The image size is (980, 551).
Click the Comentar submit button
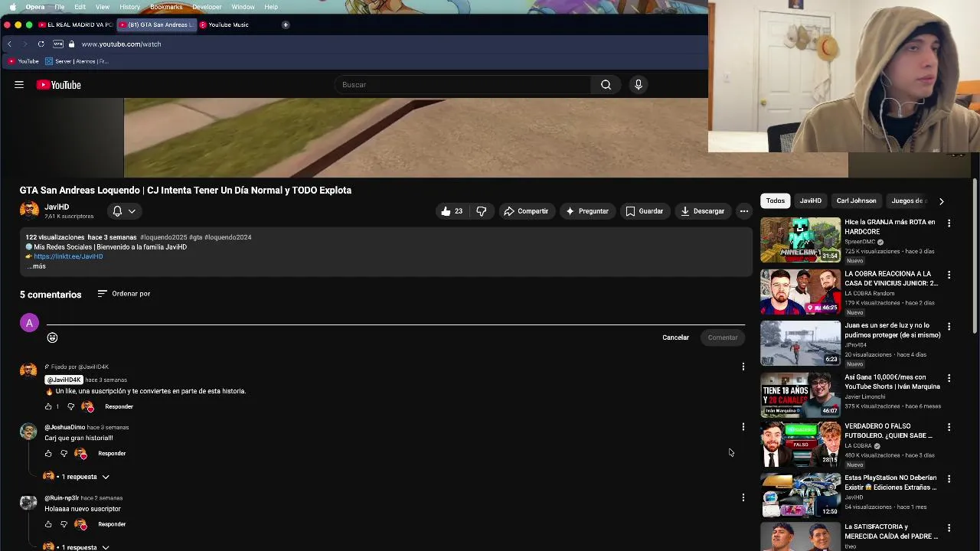coord(723,337)
